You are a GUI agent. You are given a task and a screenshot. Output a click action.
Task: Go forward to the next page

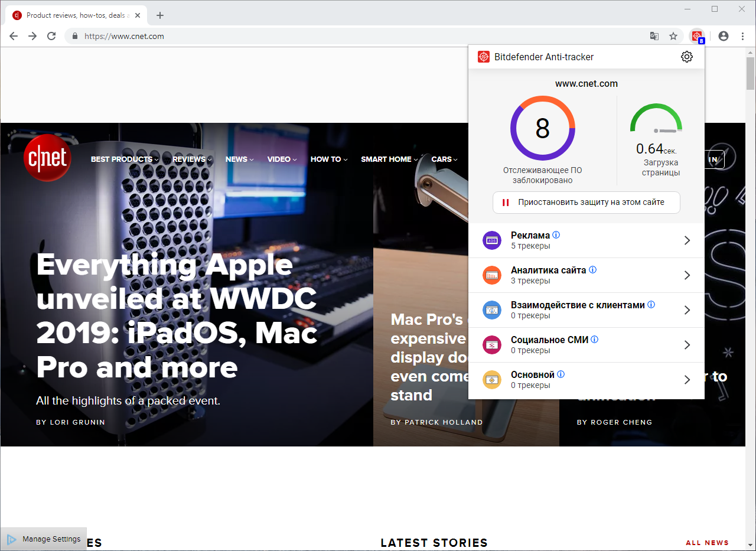(x=32, y=36)
